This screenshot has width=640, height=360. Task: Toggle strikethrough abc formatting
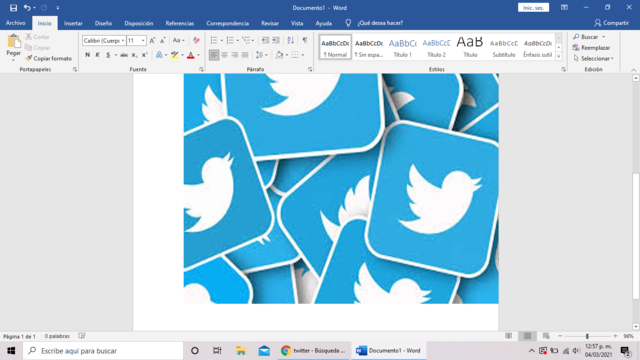click(x=124, y=55)
